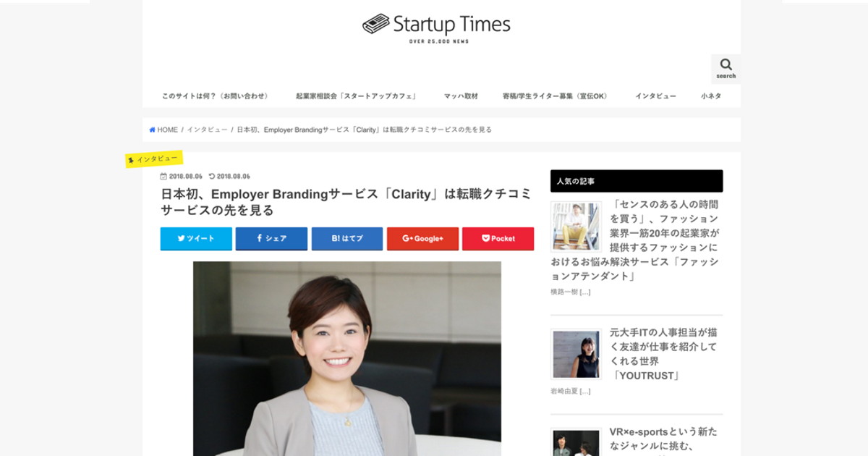Viewport: 868px width, 456px height.
Task: Save the article to Pocket
Action: 498,238
